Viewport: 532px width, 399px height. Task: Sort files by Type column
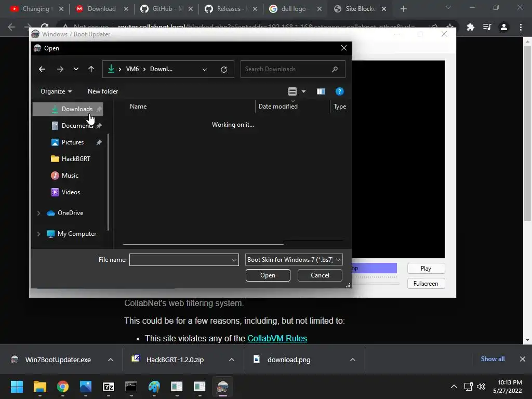(340, 107)
